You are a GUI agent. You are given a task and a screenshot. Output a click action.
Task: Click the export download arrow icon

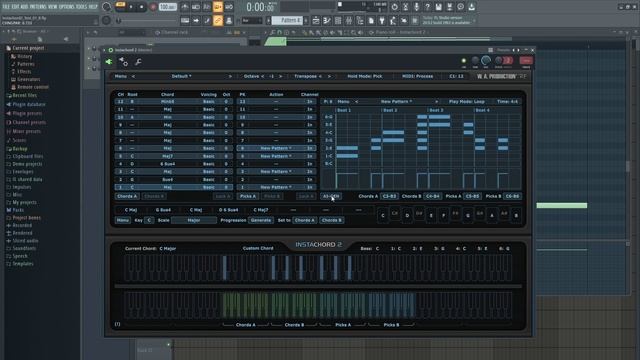click(x=471, y=7)
